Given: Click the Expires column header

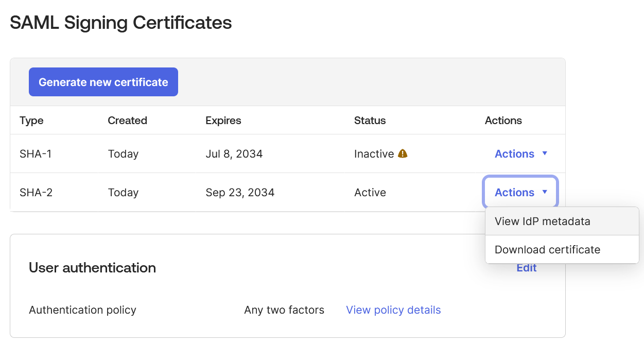Looking at the screenshot, I should point(223,121).
